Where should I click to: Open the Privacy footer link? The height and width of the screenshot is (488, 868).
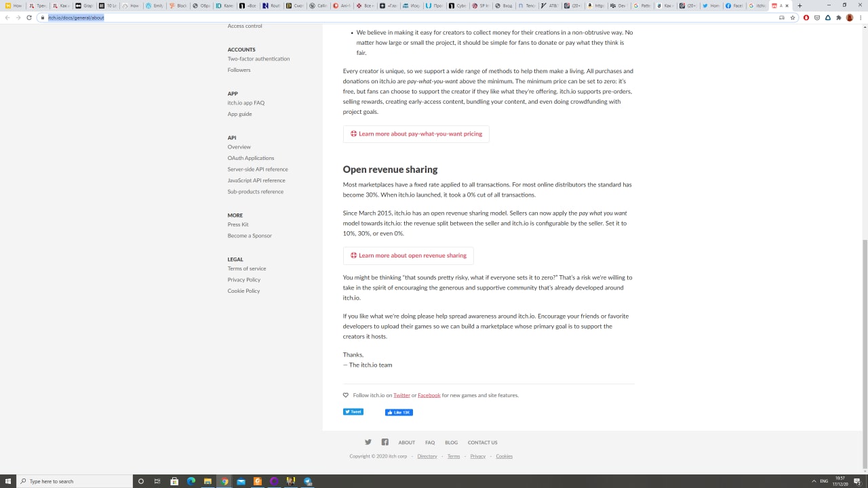pos(478,456)
